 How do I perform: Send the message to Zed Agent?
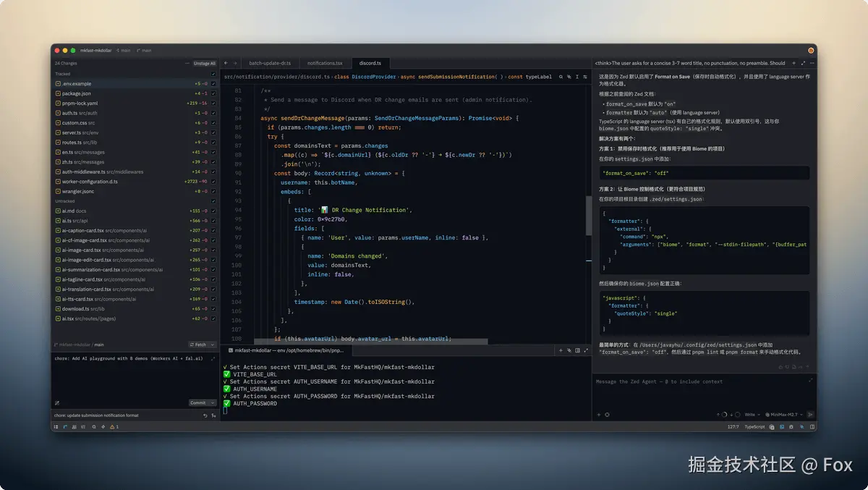(x=810, y=415)
